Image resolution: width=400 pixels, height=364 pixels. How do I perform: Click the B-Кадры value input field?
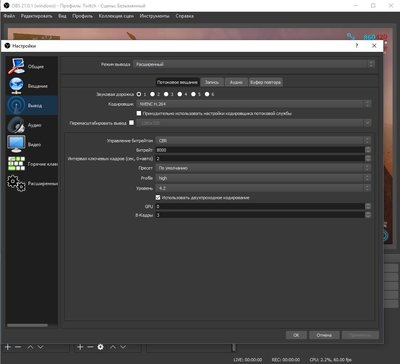[x=260, y=215]
